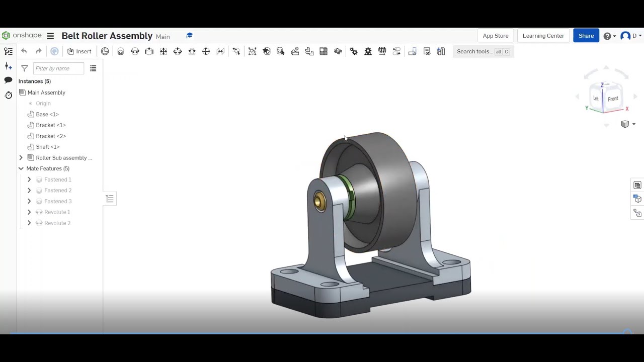Expand the Fastened 1 mate

pos(29,179)
